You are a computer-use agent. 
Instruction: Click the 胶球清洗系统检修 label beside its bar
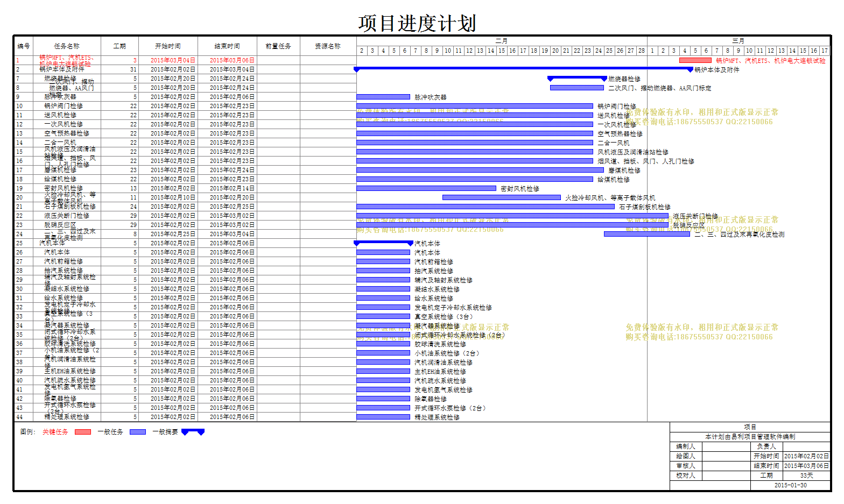pyautogui.click(x=440, y=344)
